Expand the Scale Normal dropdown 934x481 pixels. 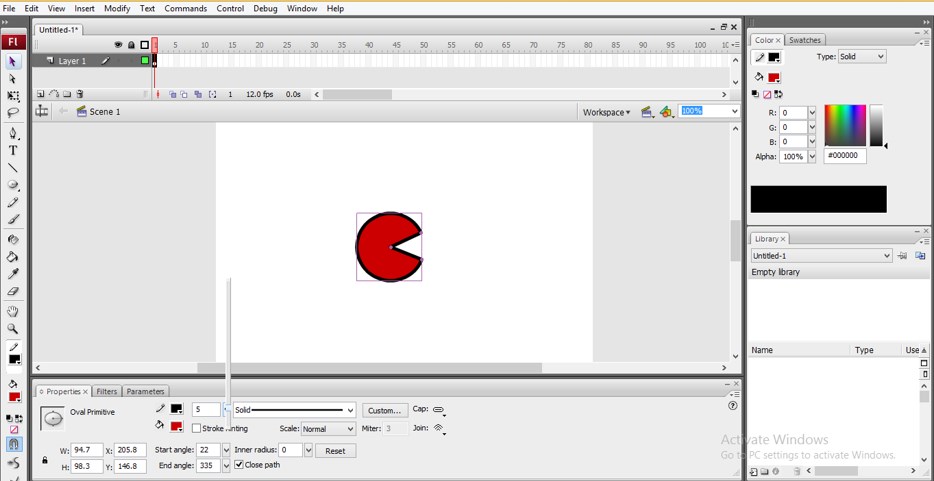coord(328,429)
